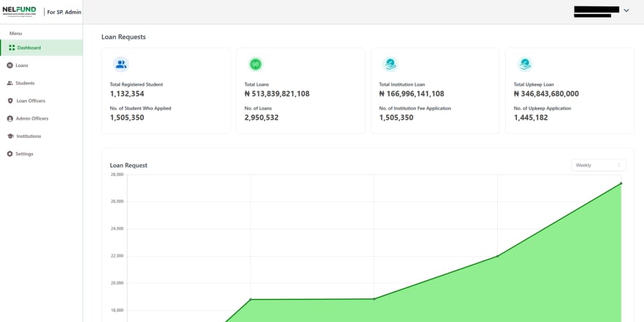Screen dimensions: 644x322
Task: Click the chart point where the line starts rising
Action: click(374, 299)
